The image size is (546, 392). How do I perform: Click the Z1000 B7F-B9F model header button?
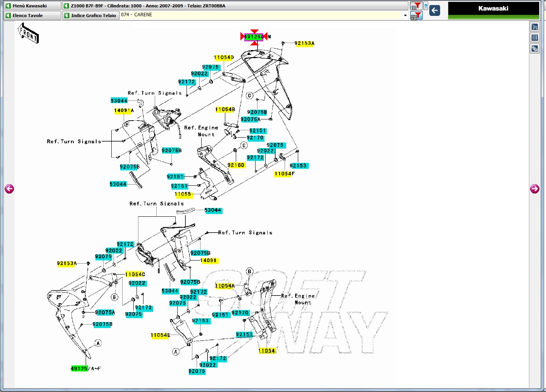coord(235,6)
